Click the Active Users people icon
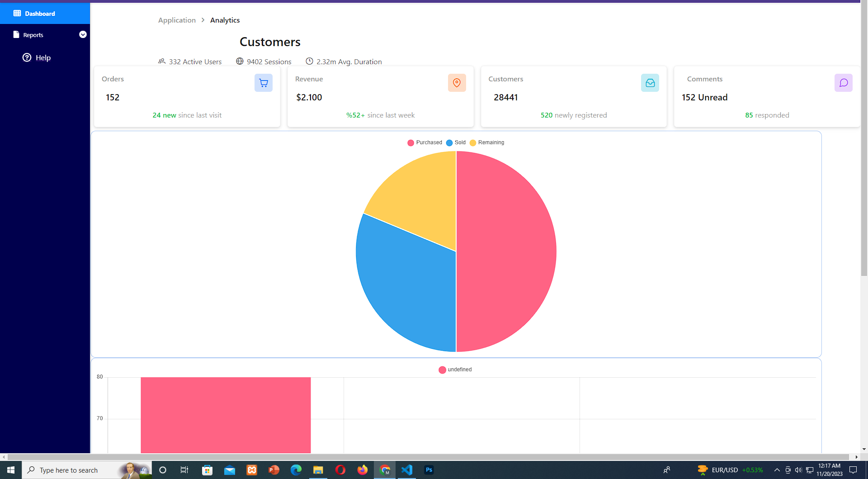This screenshot has width=868, height=479. (x=162, y=61)
